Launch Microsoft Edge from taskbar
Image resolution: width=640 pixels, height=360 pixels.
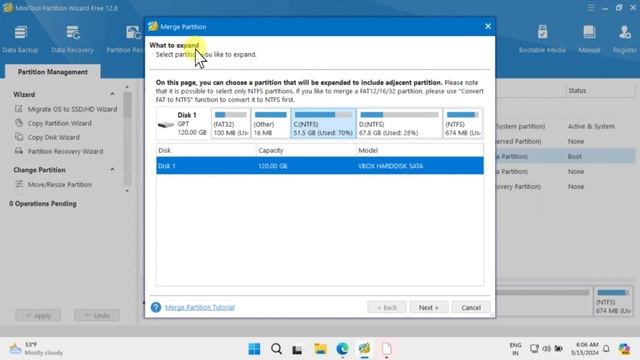pos(342,349)
